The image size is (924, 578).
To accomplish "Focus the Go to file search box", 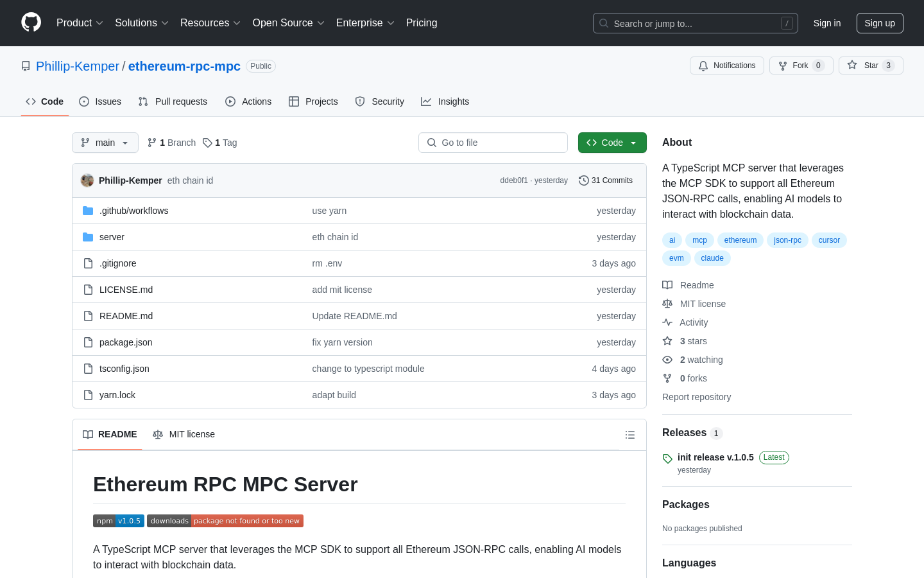I will pos(493,143).
